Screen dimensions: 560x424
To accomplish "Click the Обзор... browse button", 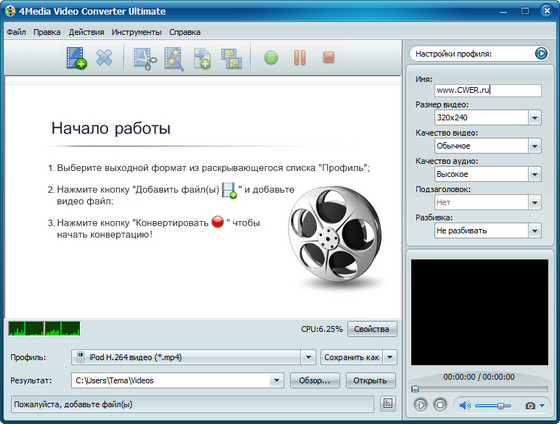I will coord(314,380).
